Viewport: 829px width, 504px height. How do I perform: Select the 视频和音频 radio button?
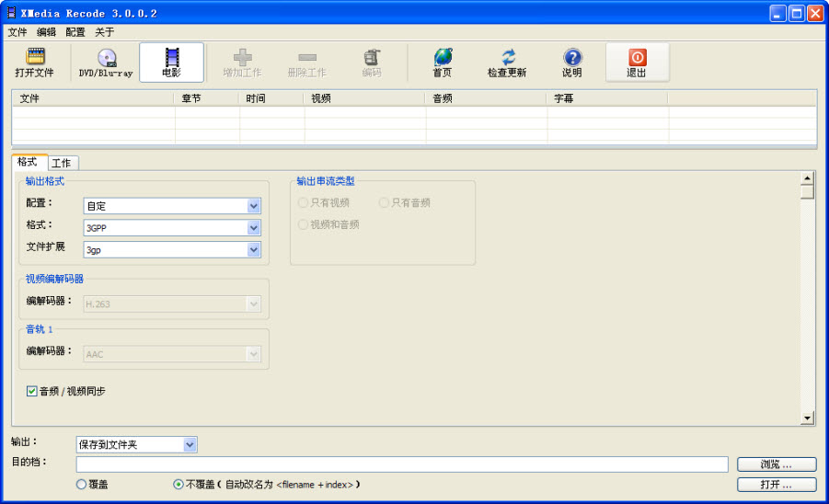click(x=303, y=224)
